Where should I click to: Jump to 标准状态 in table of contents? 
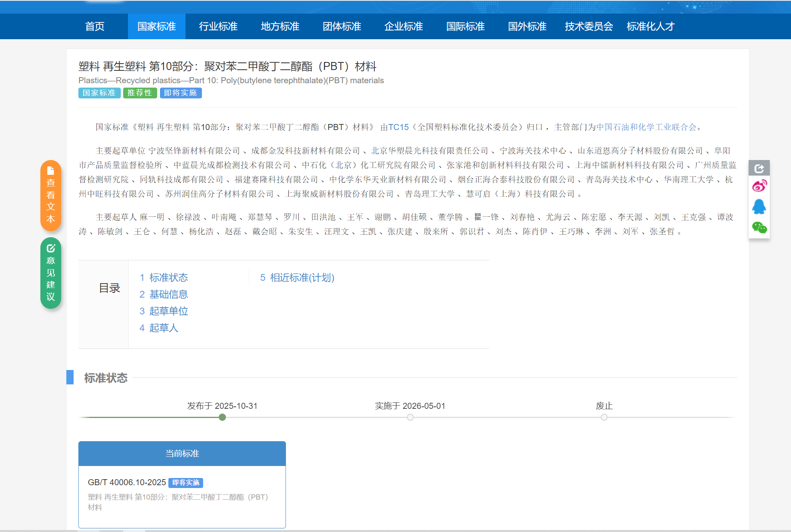(168, 278)
